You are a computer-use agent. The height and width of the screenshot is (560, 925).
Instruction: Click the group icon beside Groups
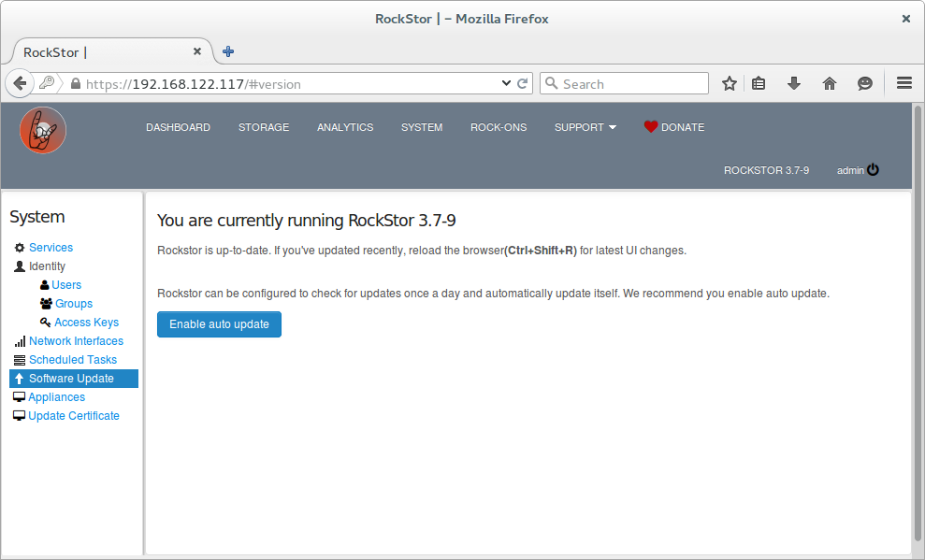tap(46, 304)
